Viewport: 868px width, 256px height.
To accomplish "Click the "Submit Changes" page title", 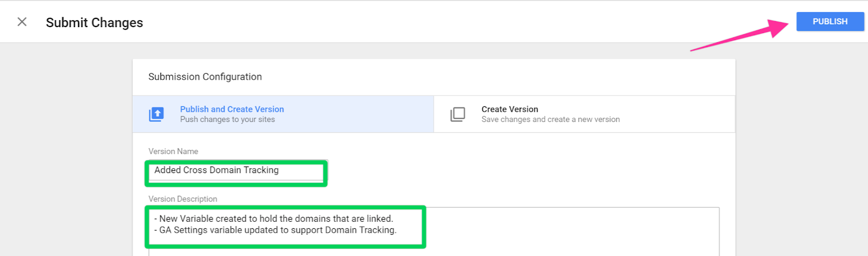I will tap(94, 23).
